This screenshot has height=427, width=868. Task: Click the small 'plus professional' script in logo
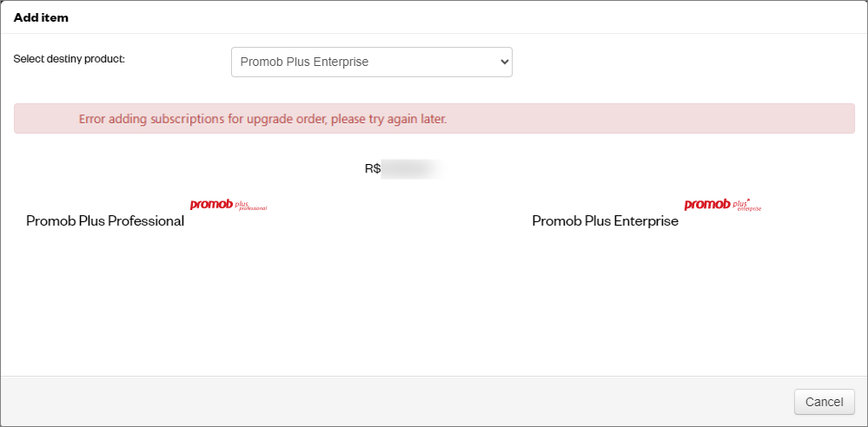(251, 207)
